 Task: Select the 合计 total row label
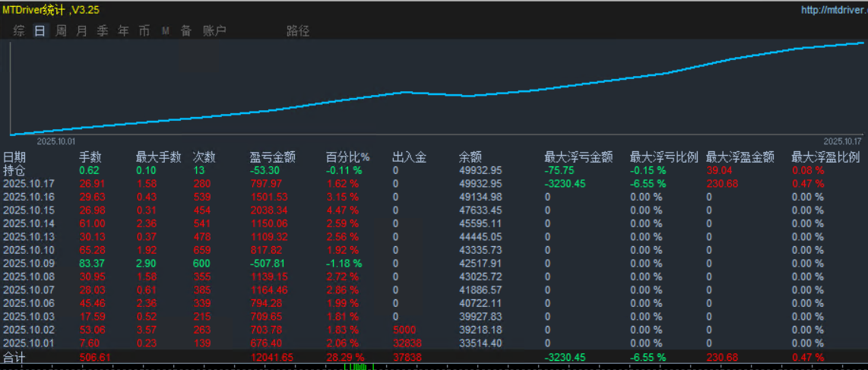[x=14, y=357]
